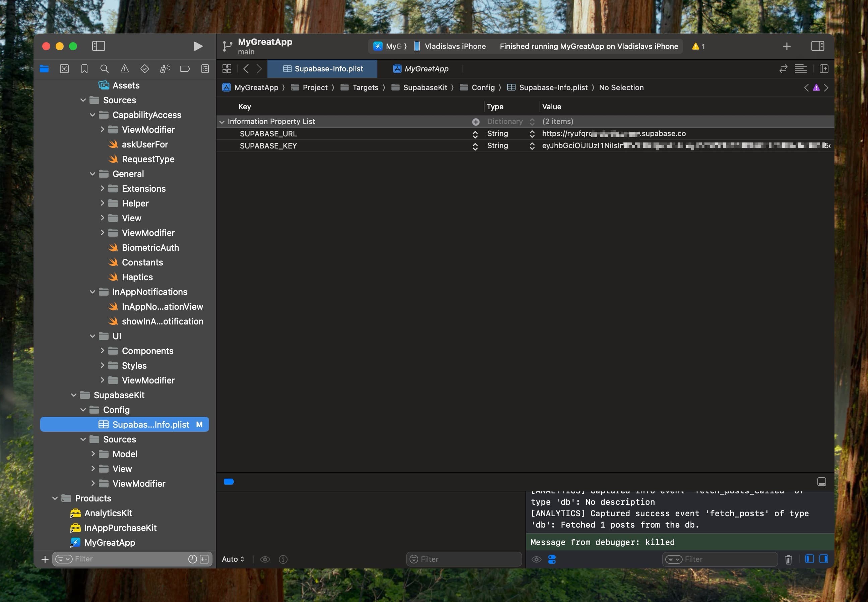Expand the Extensions folder
The height and width of the screenshot is (602, 868).
coord(102,188)
